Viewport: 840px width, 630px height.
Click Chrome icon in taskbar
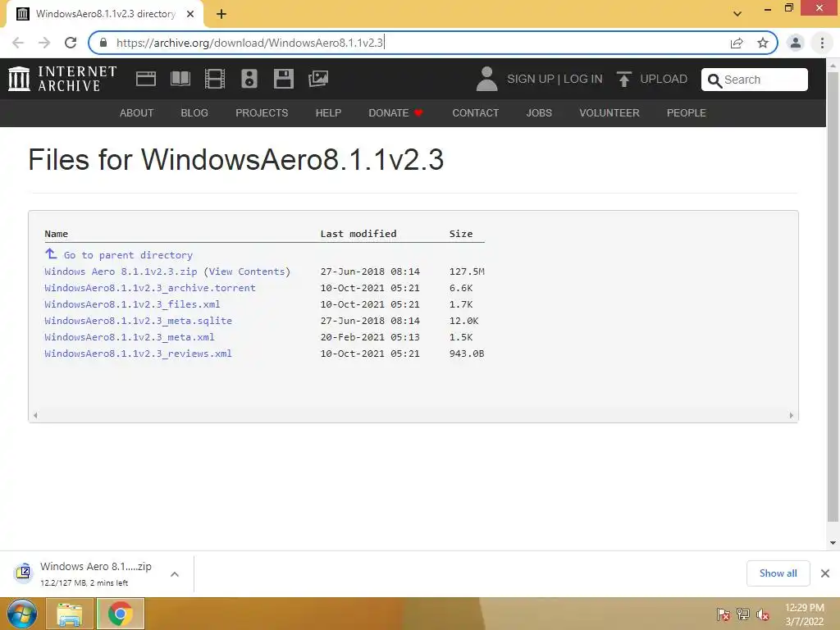coord(121,614)
